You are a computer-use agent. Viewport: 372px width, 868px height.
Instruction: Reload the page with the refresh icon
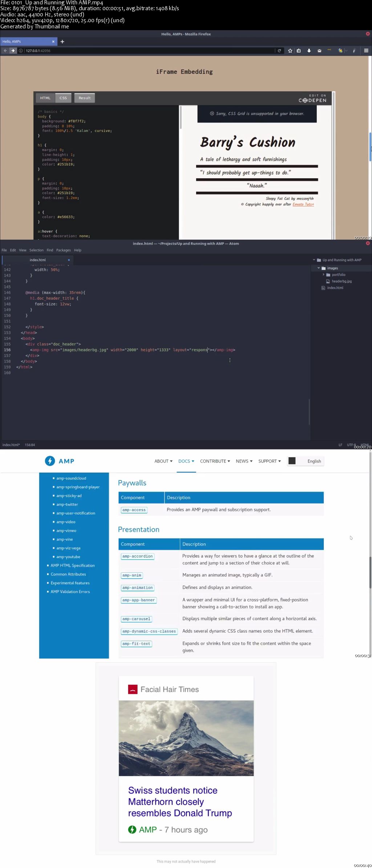coord(279,51)
